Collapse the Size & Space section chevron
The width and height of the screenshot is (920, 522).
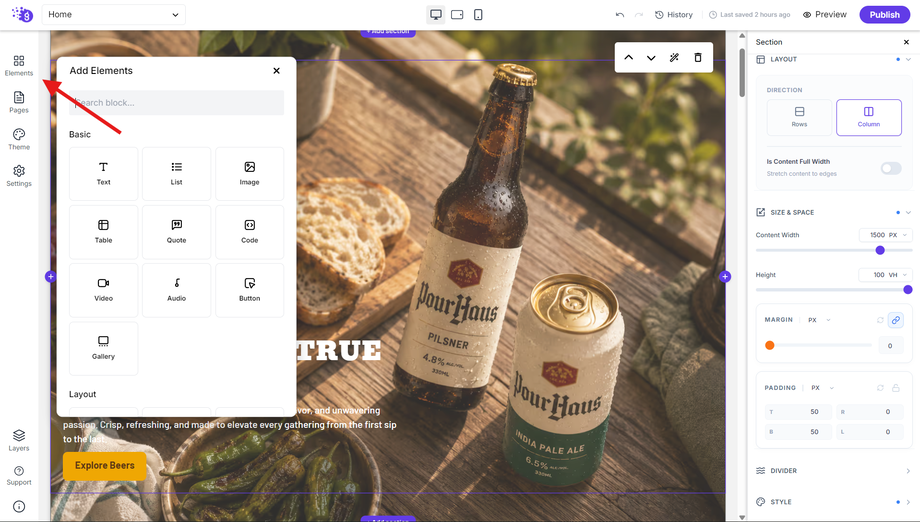[908, 212]
